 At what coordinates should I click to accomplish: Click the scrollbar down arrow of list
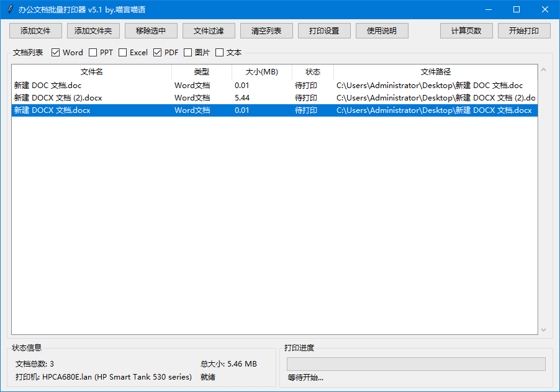click(544, 330)
